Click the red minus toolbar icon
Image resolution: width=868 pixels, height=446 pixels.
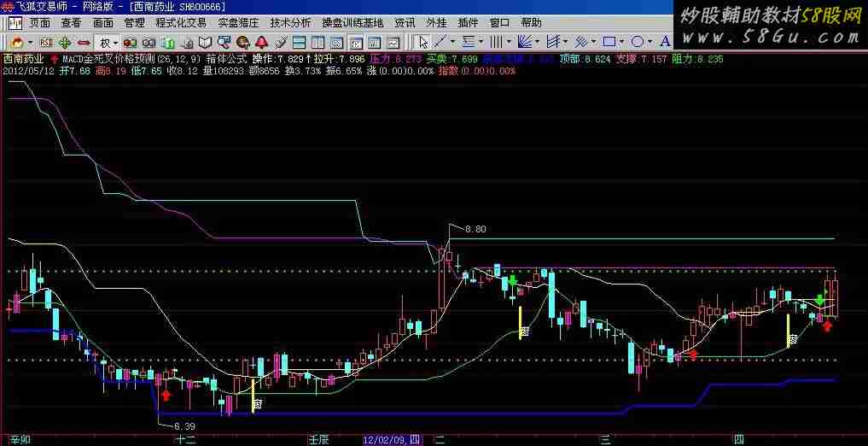(x=84, y=42)
